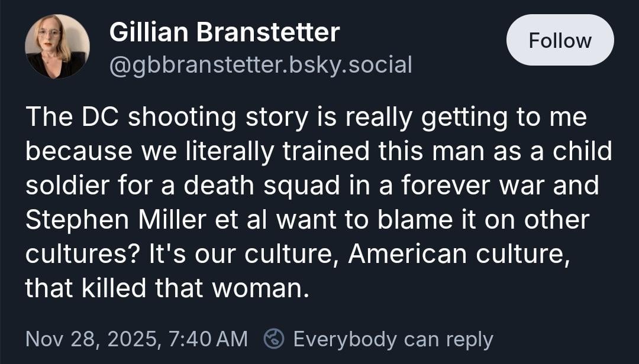639x364 pixels.
Task: Click the display name Gillian Branstetter
Action: click(224, 32)
